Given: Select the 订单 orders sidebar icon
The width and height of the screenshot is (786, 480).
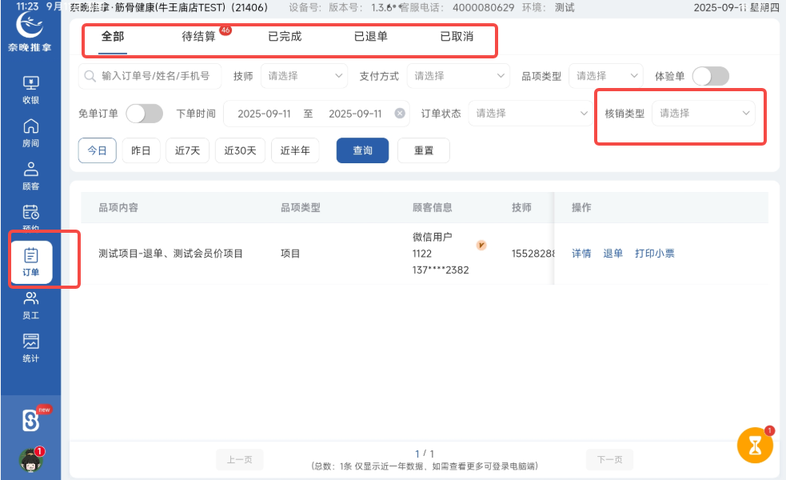Looking at the screenshot, I should [x=31, y=261].
